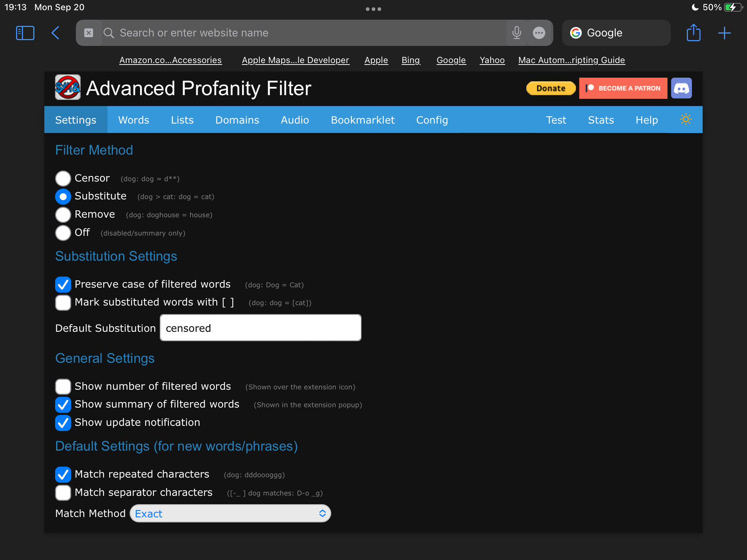Image resolution: width=747 pixels, height=560 pixels.
Task: Select the Censor filter method
Action: 63,178
